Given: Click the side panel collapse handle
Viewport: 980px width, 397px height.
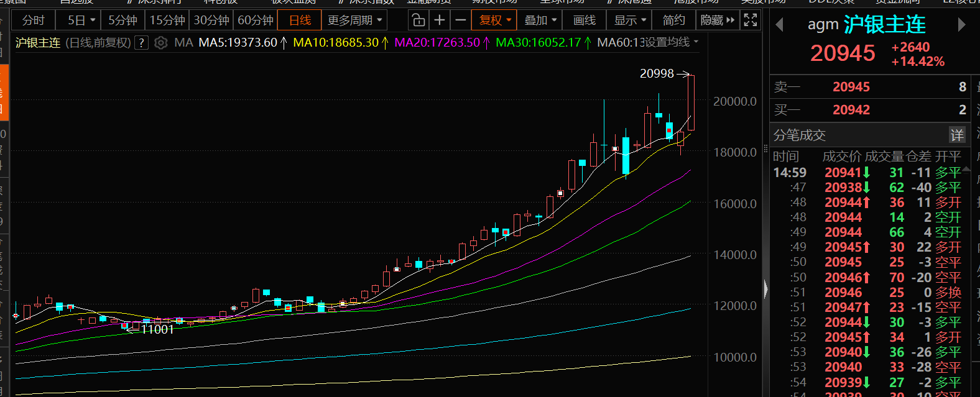Looking at the screenshot, I should 765,289.
